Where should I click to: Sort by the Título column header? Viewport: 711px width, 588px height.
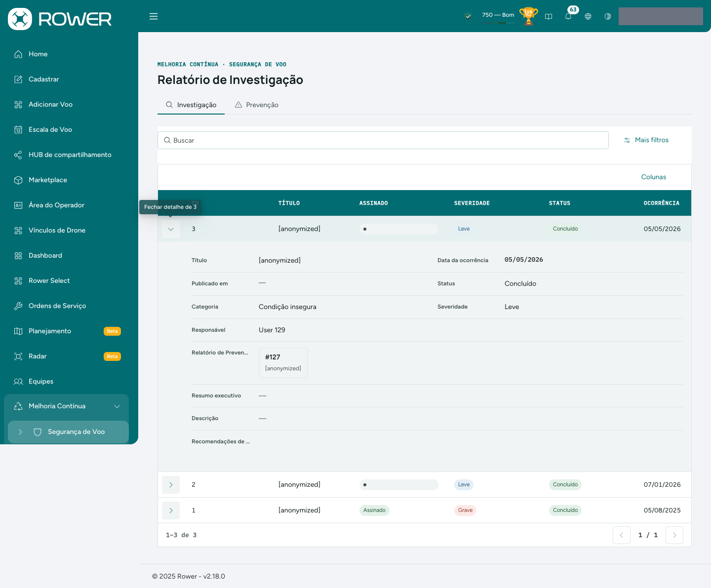coord(289,203)
